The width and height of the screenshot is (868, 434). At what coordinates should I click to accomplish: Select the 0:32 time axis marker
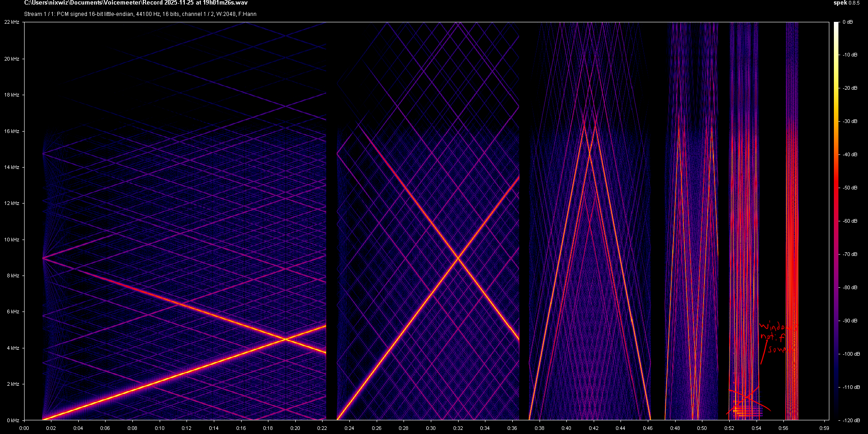[458, 428]
